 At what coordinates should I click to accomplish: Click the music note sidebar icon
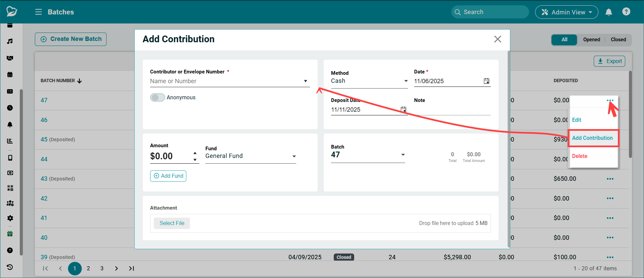[10, 41]
